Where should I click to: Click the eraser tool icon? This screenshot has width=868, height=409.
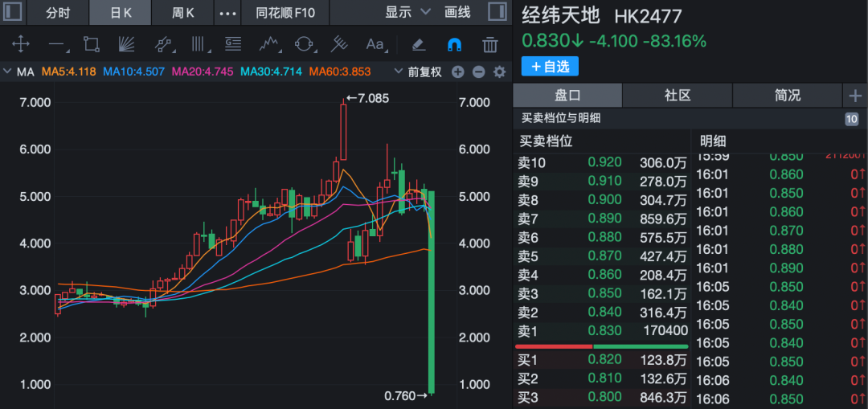tap(419, 44)
